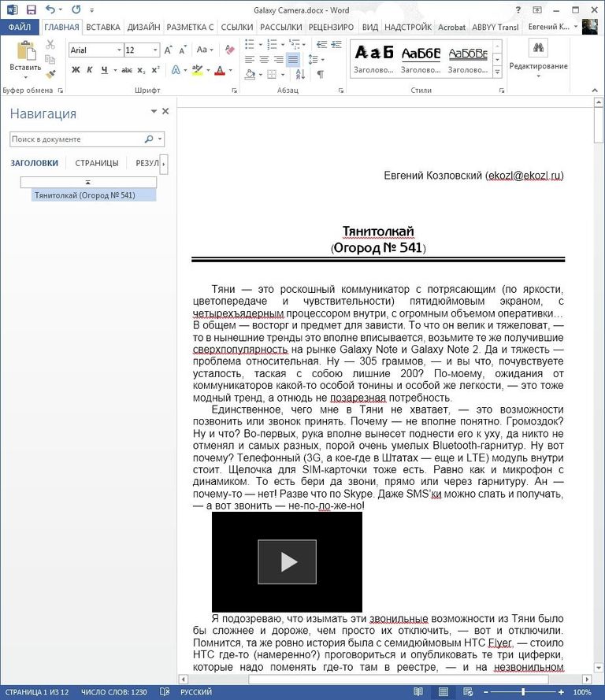Click the Format Painter brush icon
Viewport: 605px width, 700px height.
pyautogui.click(x=50, y=74)
